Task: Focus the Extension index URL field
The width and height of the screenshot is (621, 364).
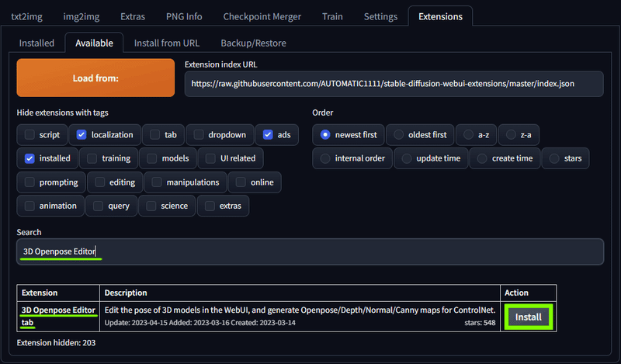Action: (394, 84)
